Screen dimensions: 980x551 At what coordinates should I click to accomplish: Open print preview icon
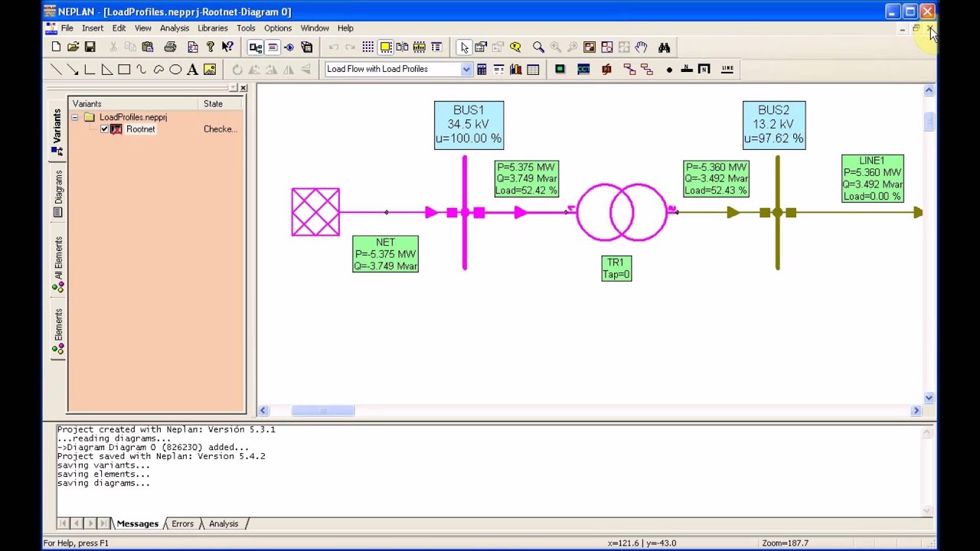click(x=192, y=47)
